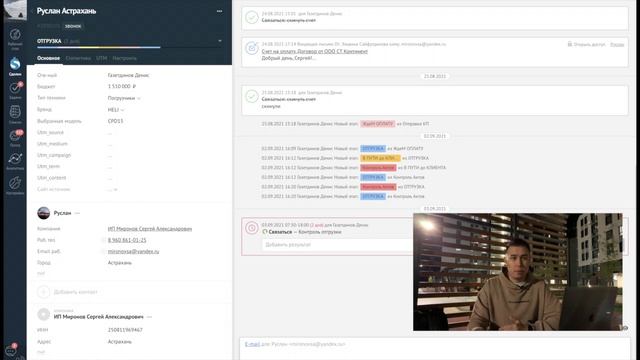Viewport: 640px width, 360px height.
Task: Open the Сайт источник dropdown
Action: (113, 189)
